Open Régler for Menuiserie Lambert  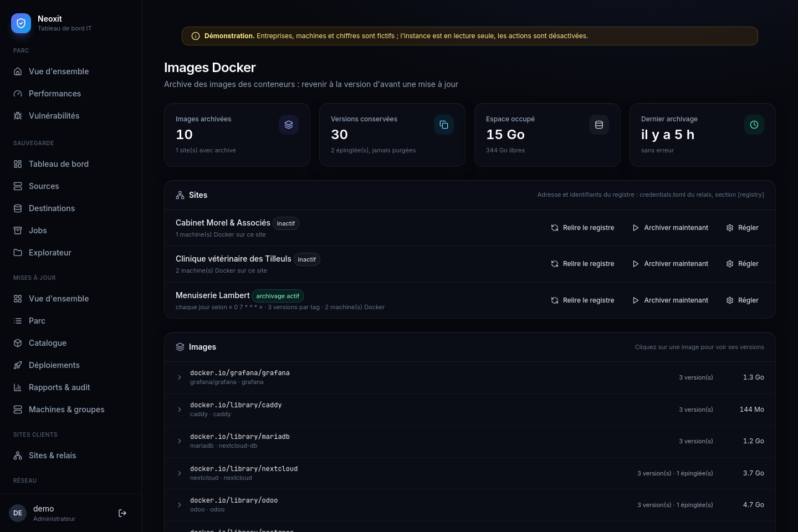click(742, 300)
